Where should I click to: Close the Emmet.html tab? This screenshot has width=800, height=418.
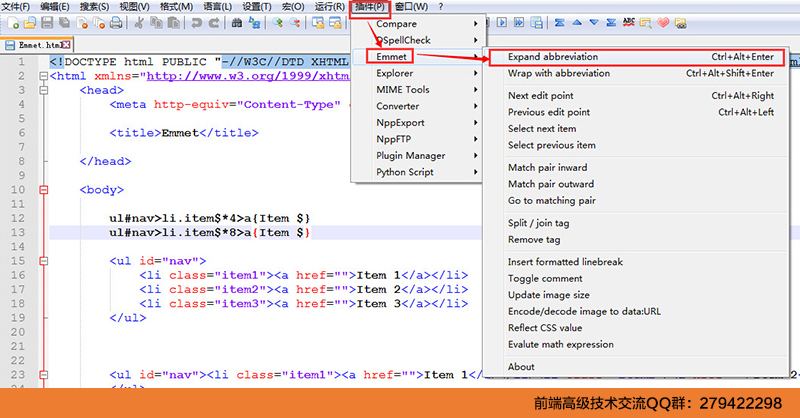pos(66,45)
